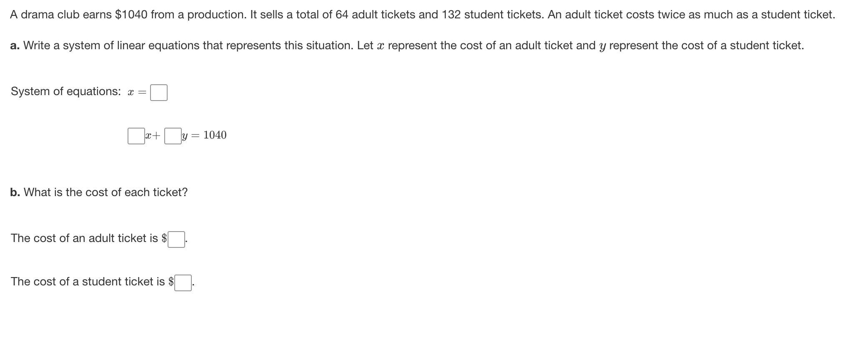Click the x+ term in the second equation

pyautogui.click(x=153, y=136)
